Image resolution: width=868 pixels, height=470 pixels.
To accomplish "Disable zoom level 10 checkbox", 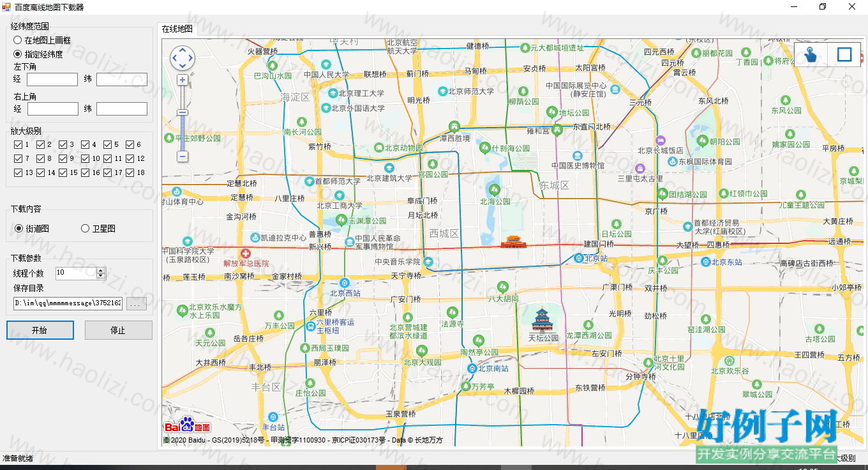I will (85, 158).
